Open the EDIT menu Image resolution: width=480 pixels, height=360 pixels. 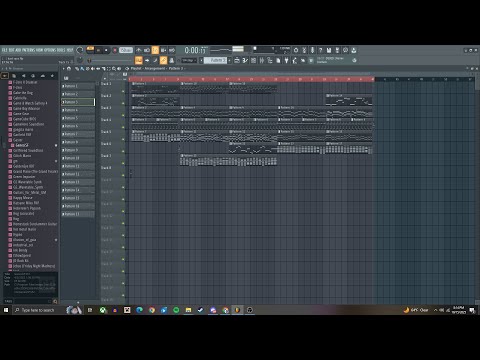11,50
